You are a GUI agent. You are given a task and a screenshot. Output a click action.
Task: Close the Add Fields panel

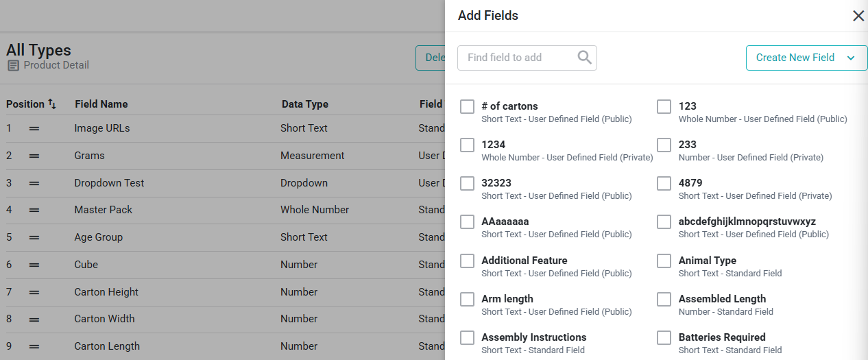coord(858,16)
